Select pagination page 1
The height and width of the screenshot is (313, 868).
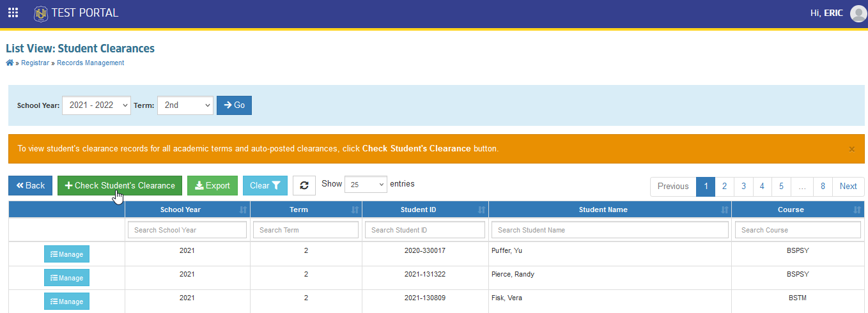click(x=705, y=187)
